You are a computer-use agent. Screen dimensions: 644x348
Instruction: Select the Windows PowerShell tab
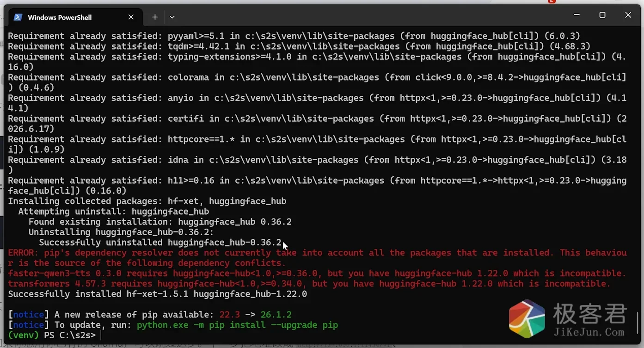pyautogui.click(x=74, y=17)
